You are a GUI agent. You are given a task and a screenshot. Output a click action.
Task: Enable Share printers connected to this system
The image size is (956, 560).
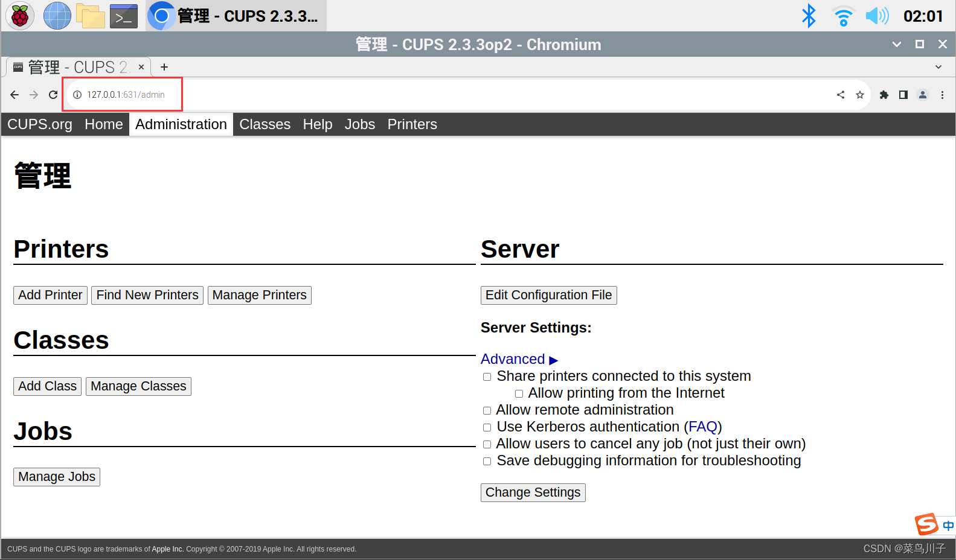click(x=487, y=377)
